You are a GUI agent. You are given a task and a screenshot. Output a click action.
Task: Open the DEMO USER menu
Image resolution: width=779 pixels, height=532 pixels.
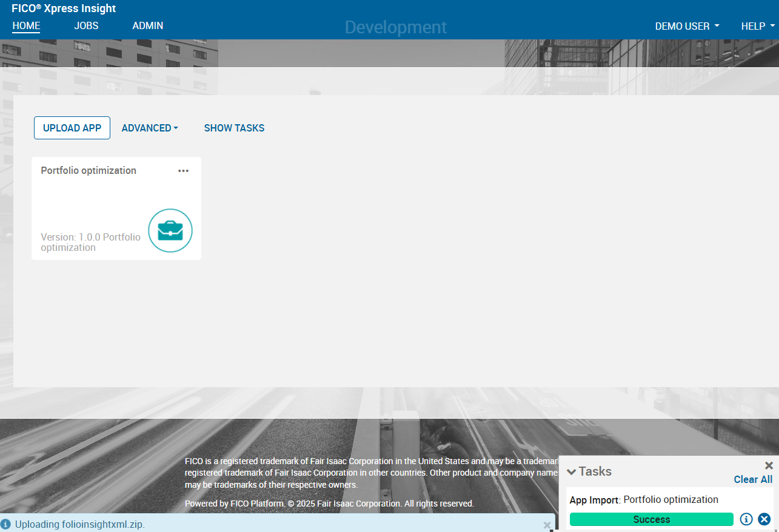click(687, 26)
